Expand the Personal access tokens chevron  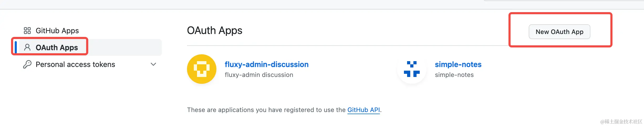click(153, 64)
